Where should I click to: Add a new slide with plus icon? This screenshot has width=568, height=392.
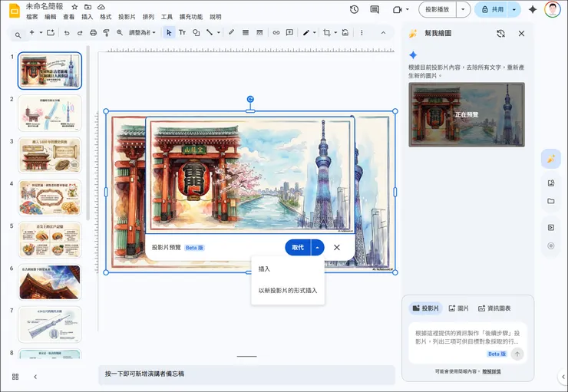[x=32, y=32]
